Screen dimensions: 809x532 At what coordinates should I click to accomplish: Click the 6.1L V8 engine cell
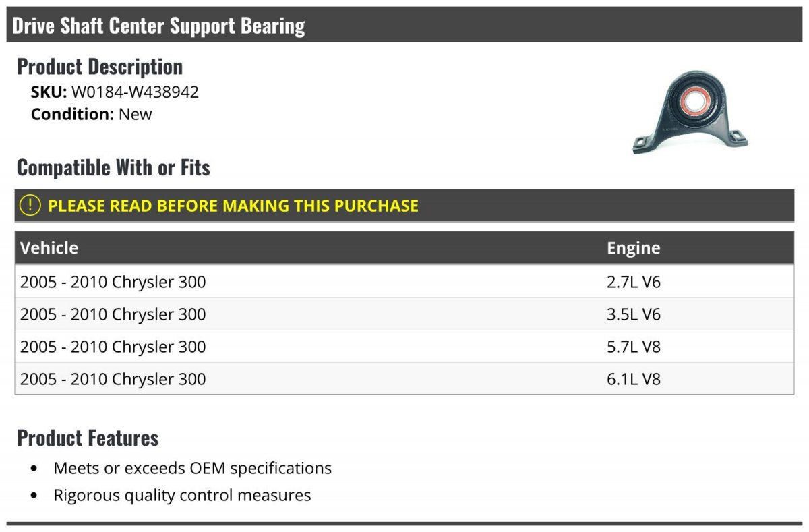[x=634, y=379]
